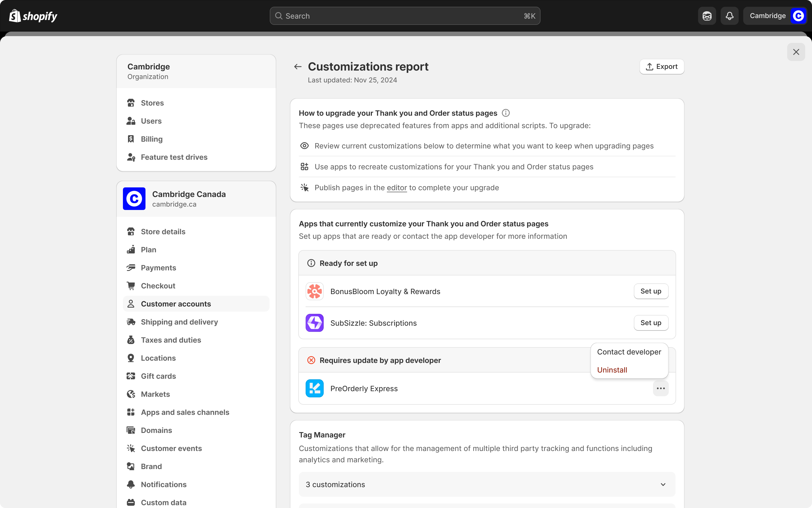The image size is (812, 508).
Task: Choose Contact developer from popup
Action: click(x=629, y=352)
